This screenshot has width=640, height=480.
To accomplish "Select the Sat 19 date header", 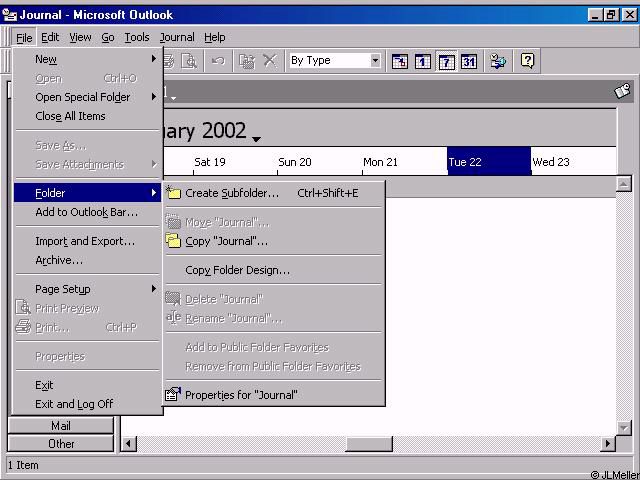I will click(x=235, y=162).
